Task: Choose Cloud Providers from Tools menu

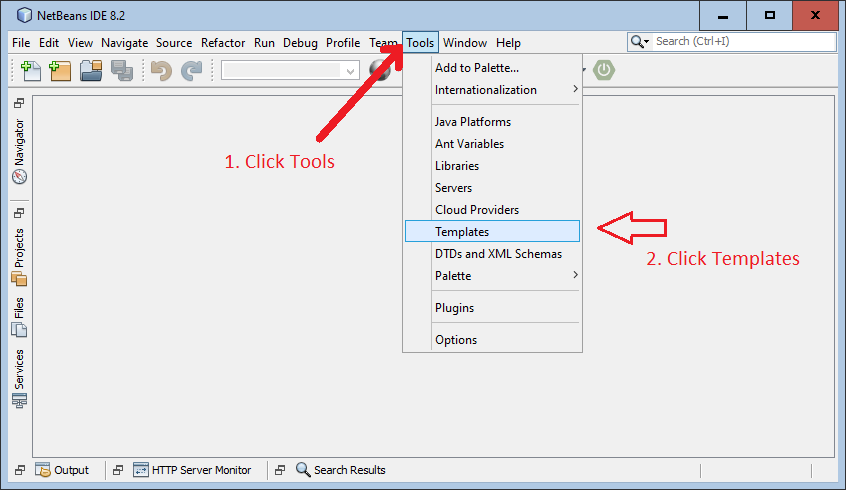Action: pyautogui.click(x=493, y=210)
